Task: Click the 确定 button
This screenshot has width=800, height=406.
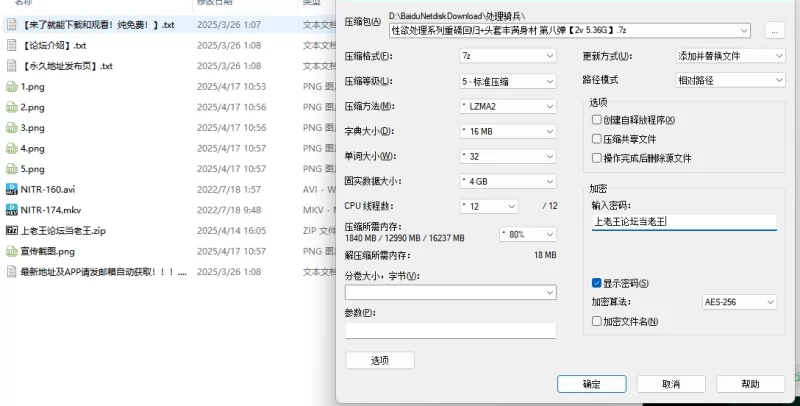Action: (591, 384)
